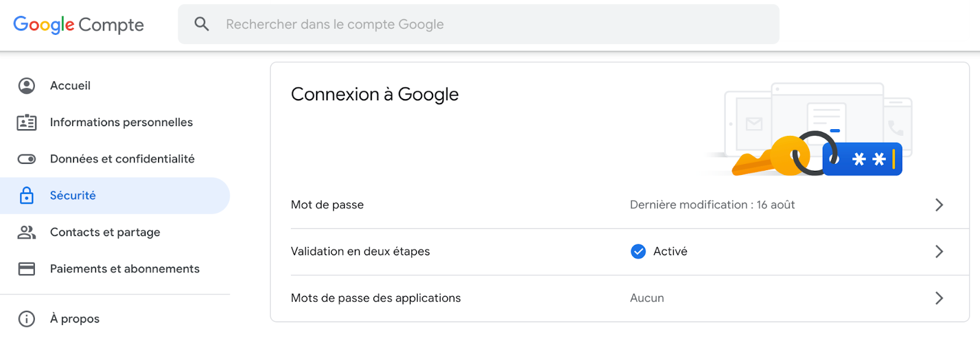Image resolution: width=980 pixels, height=339 pixels.
Task: Open Validation en deux étapes chevron arrow
Action: 939,251
